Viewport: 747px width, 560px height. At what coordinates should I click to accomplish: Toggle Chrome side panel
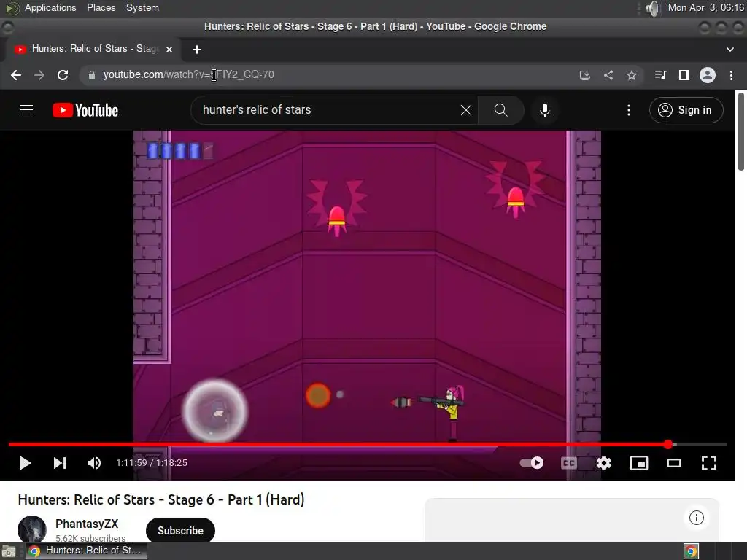684,75
